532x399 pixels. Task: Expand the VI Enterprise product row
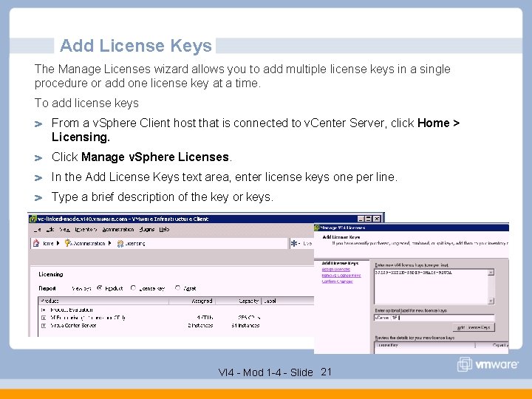click(x=44, y=318)
